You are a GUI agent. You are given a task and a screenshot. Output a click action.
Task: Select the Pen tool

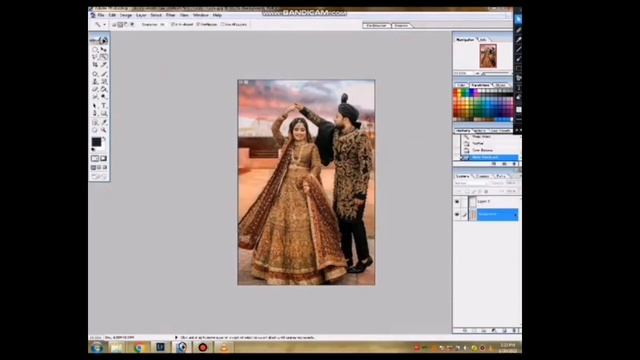95,113
